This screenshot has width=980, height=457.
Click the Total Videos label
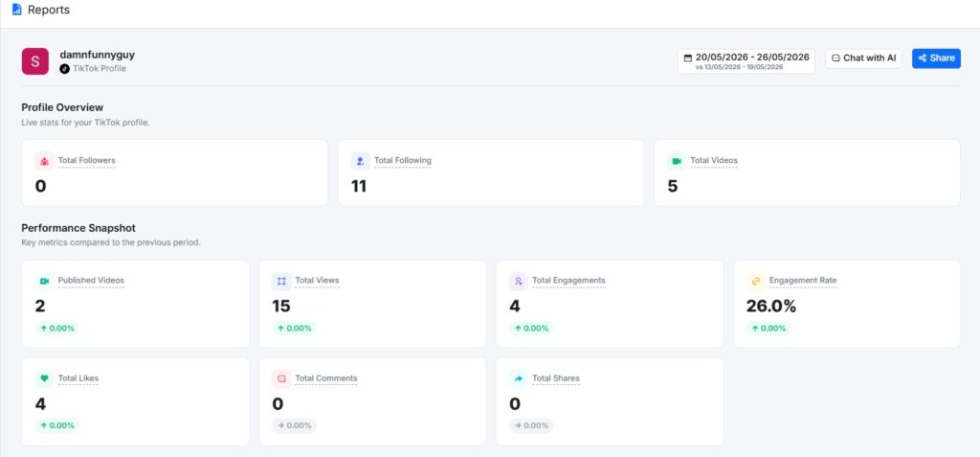point(714,161)
